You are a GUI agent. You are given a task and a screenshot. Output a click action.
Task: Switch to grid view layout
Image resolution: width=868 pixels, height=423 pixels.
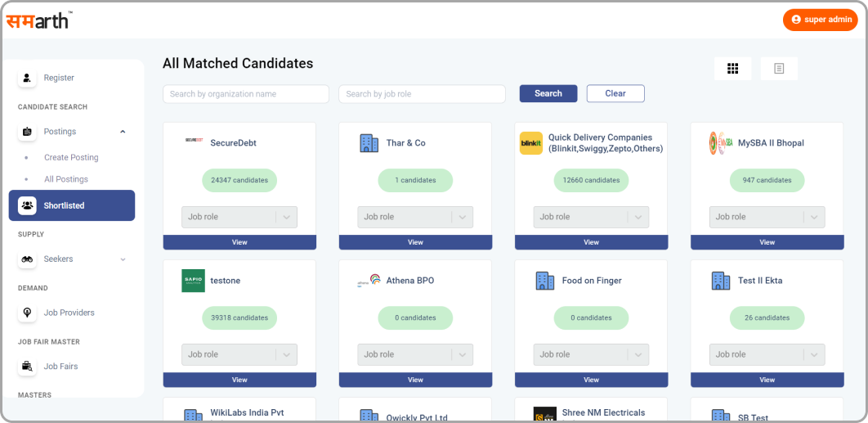tap(732, 69)
